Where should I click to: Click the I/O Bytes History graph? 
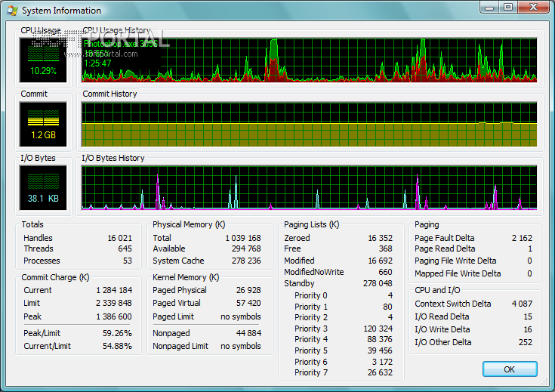tap(309, 188)
